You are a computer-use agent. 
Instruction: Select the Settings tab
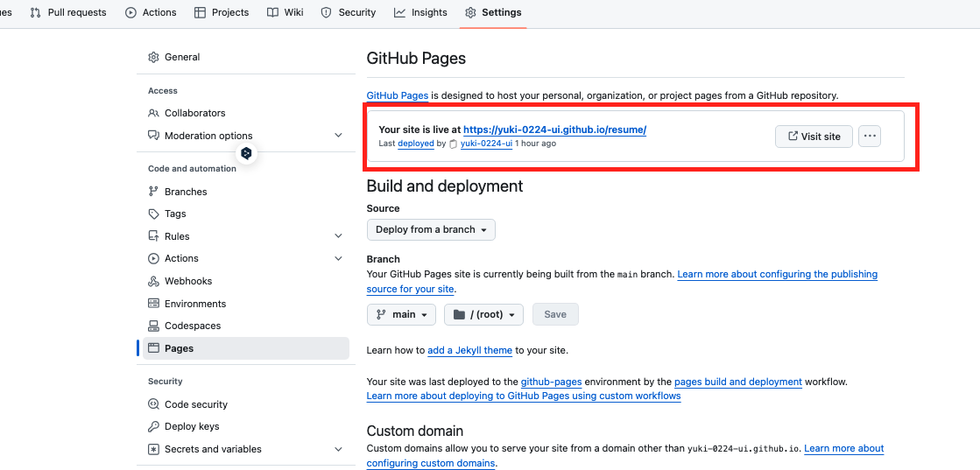493,12
